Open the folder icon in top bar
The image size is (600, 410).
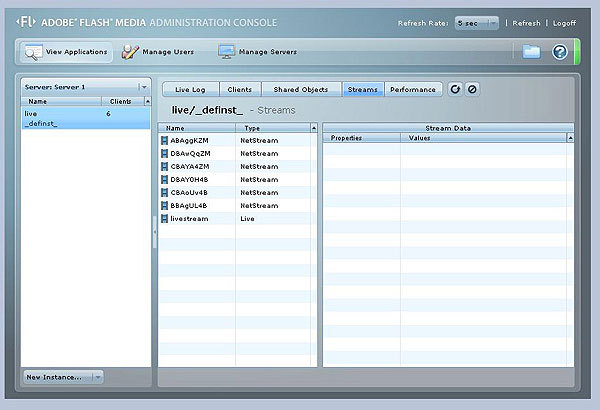pos(532,52)
